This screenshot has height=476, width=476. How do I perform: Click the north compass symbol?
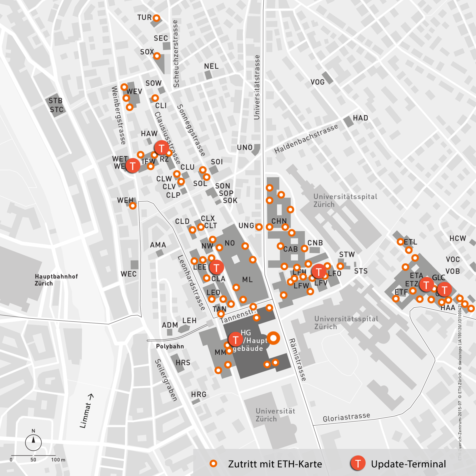point(33,442)
